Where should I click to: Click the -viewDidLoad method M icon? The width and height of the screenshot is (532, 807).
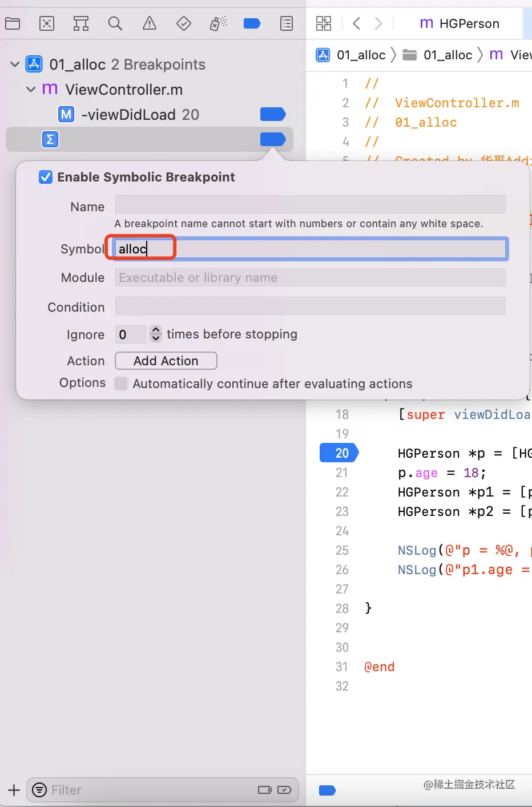[x=66, y=114]
